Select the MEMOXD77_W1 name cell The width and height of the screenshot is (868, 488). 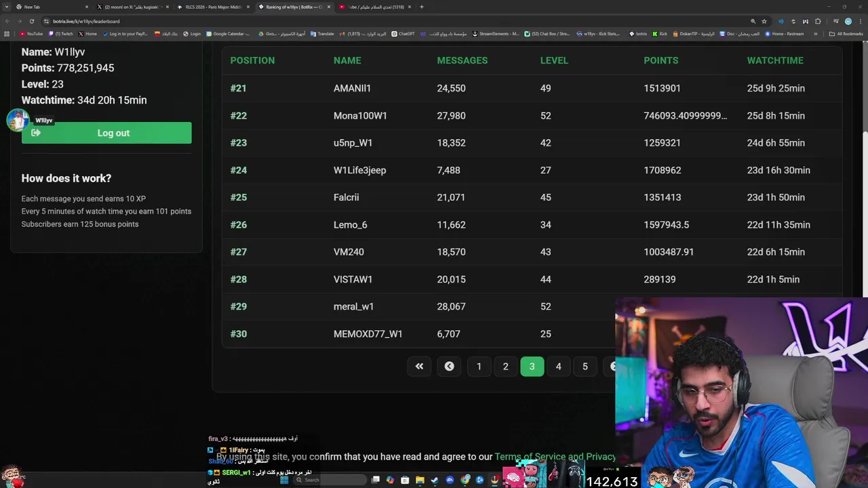click(x=368, y=333)
